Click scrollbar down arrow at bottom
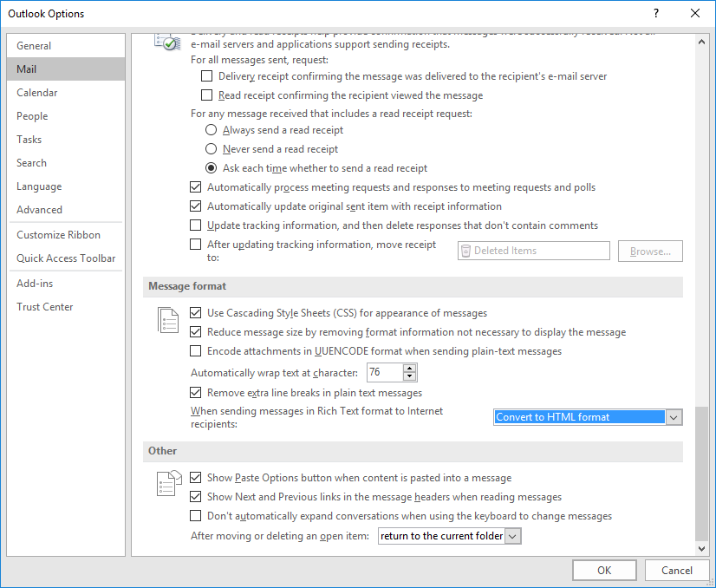716x588 pixels. coord(701,548)
